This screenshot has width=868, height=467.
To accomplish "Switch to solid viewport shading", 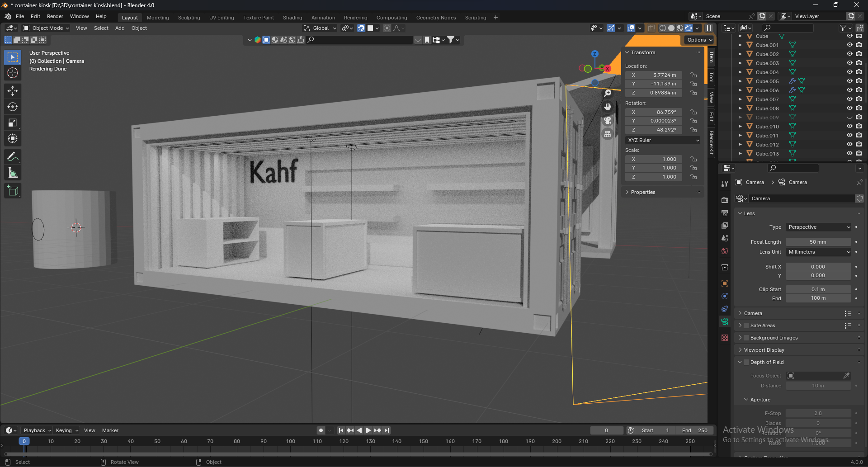I will [671, 28].
